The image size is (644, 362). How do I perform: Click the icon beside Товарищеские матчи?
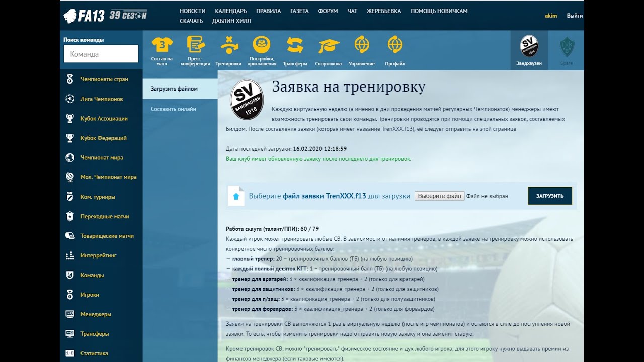70,236
